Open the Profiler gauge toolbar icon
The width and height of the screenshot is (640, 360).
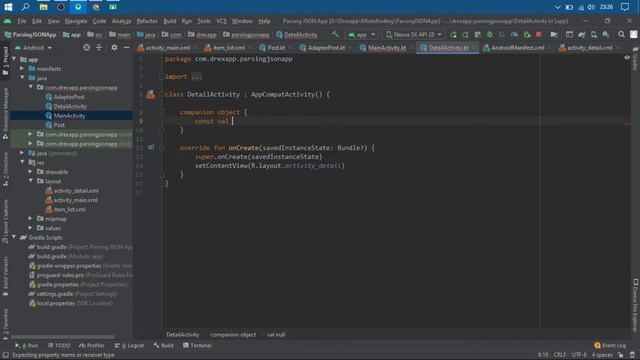click(514, 35)
